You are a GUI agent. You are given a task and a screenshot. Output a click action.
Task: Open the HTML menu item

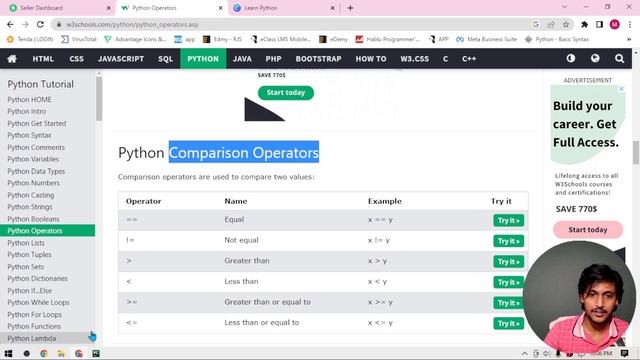pyautogui.click(x=43, y=59)
